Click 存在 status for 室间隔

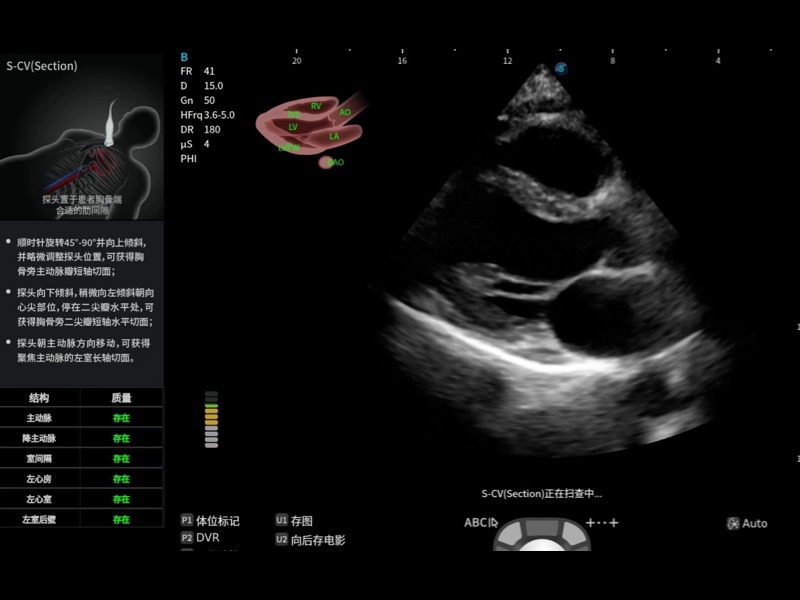click(121, 459)
